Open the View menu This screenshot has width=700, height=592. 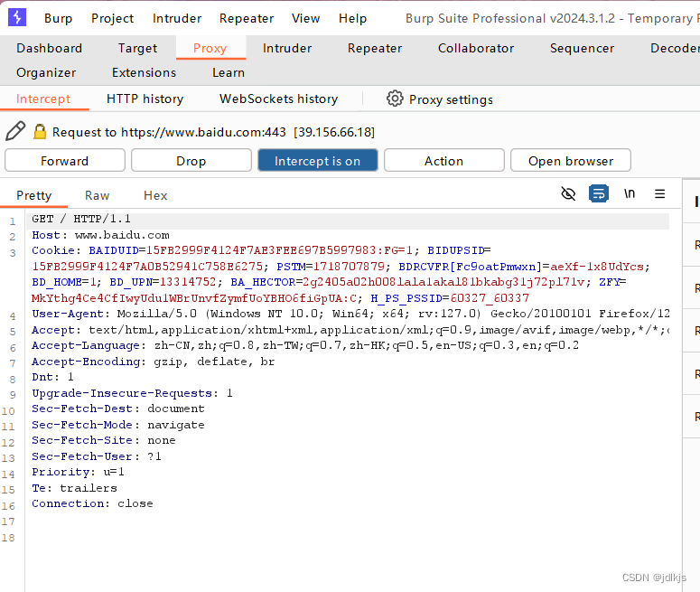pyautogui.click(x=306, y=18)
